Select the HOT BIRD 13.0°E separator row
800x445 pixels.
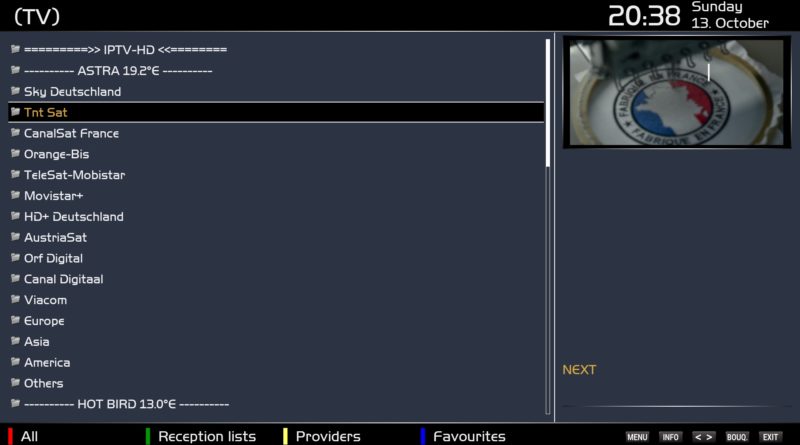pos(276,404)
